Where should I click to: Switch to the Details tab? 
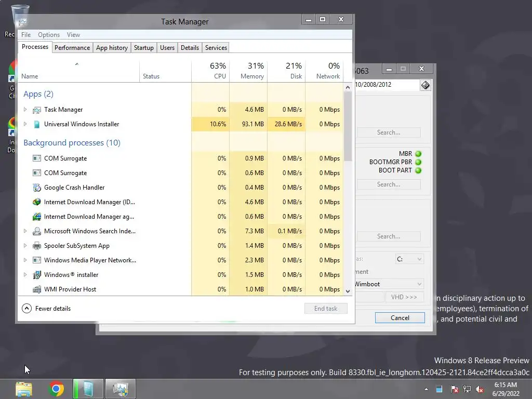point(190,48)
